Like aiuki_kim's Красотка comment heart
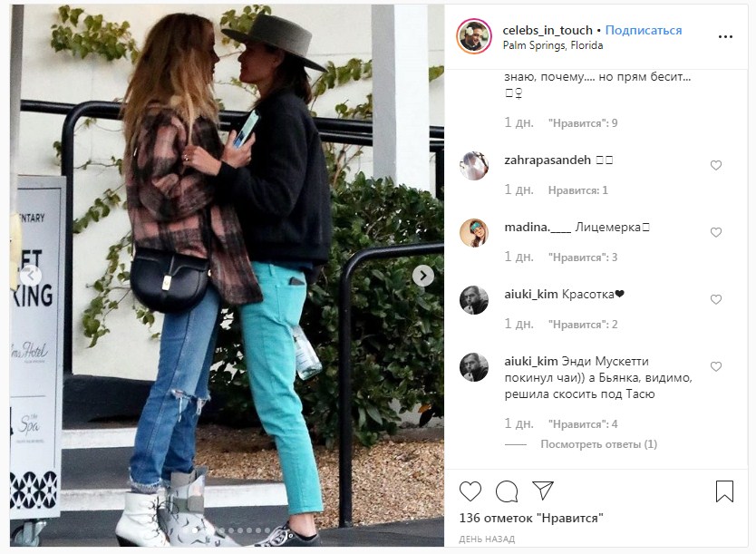The width and height of the screenshot is (756, 554). (716, 299)
